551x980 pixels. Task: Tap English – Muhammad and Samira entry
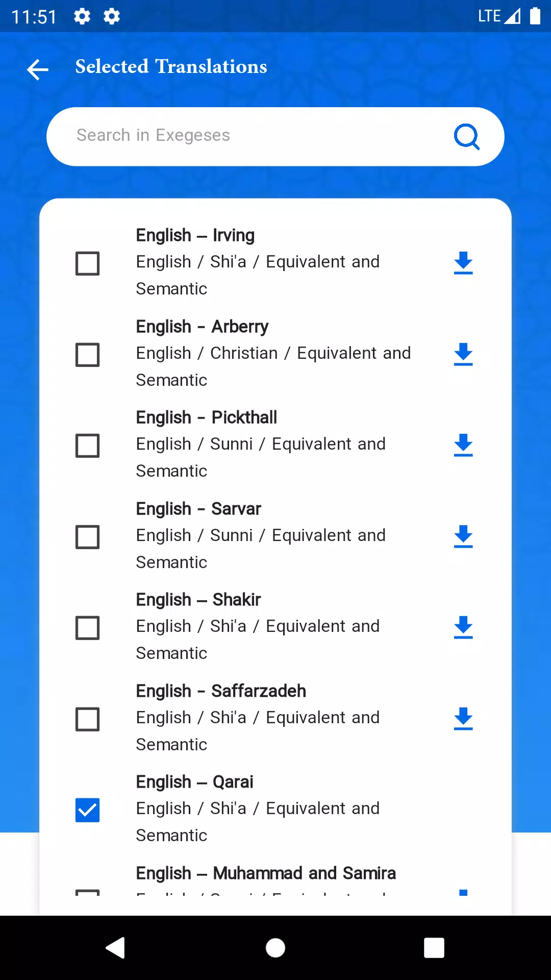tap(266, 873)
